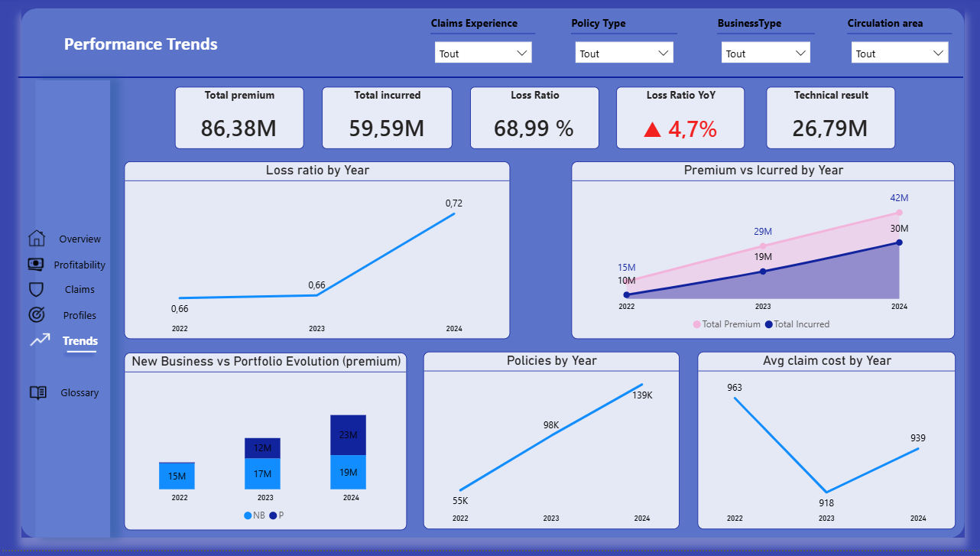The width and height of the screenshot is (980, 556).
Task: Click the NB legend color marker
Action: click(x=248, y=516)
